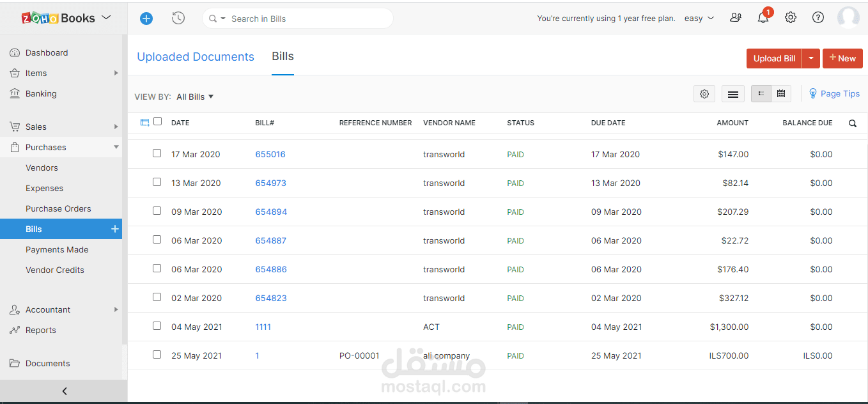Open Purchase Orders in the sidebar

click(x=58, y=208)
